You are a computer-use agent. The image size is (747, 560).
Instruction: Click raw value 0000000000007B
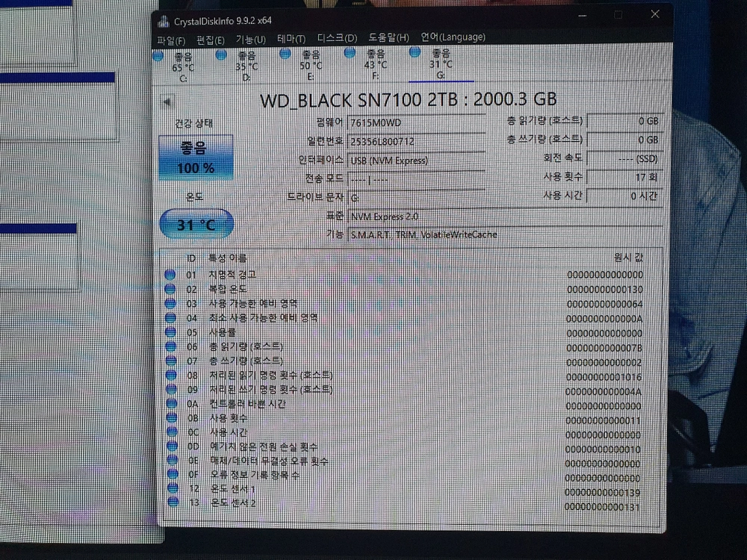[604, 348]
